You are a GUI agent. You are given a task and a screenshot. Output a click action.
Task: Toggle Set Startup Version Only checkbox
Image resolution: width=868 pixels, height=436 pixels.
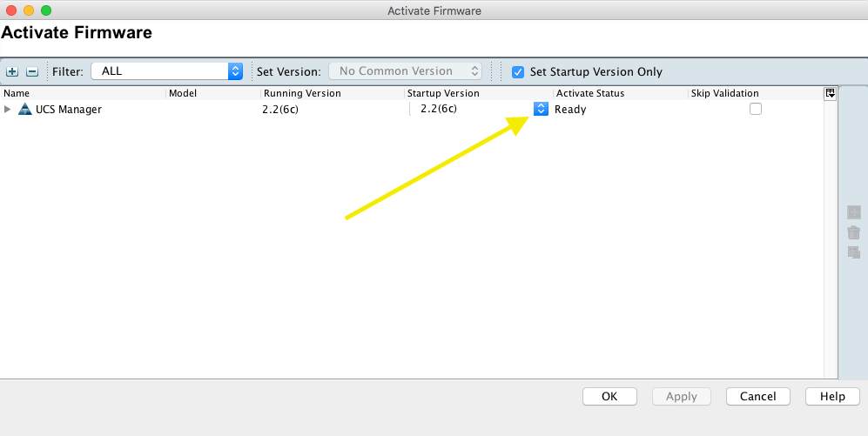click(x=518, y=71)
